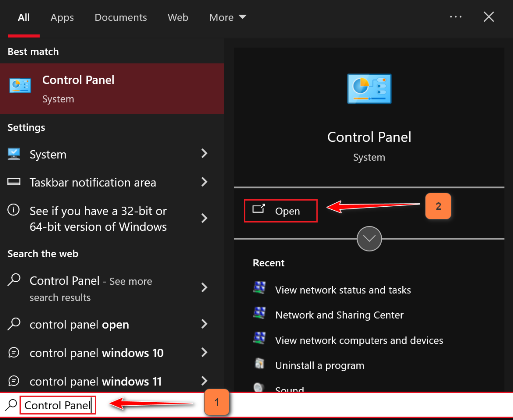Click the search box containing Control Panel
This screenshot has height=420, width=513.
(57, 405)
